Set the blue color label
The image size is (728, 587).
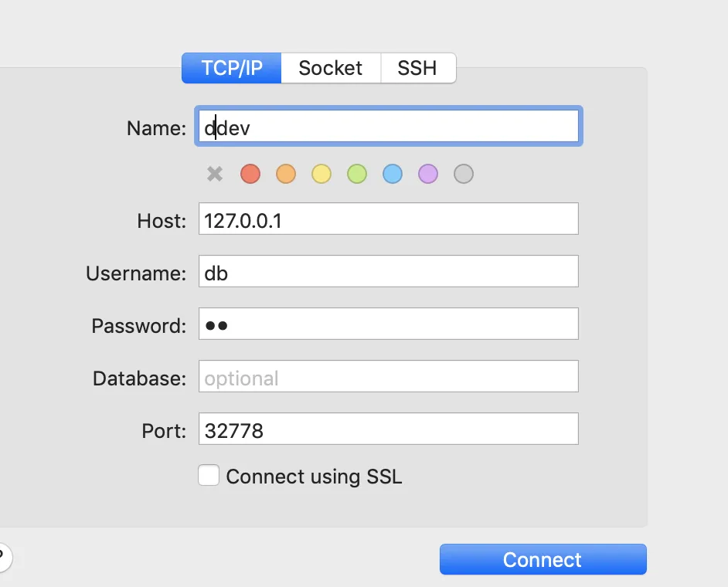pos(393,174)
